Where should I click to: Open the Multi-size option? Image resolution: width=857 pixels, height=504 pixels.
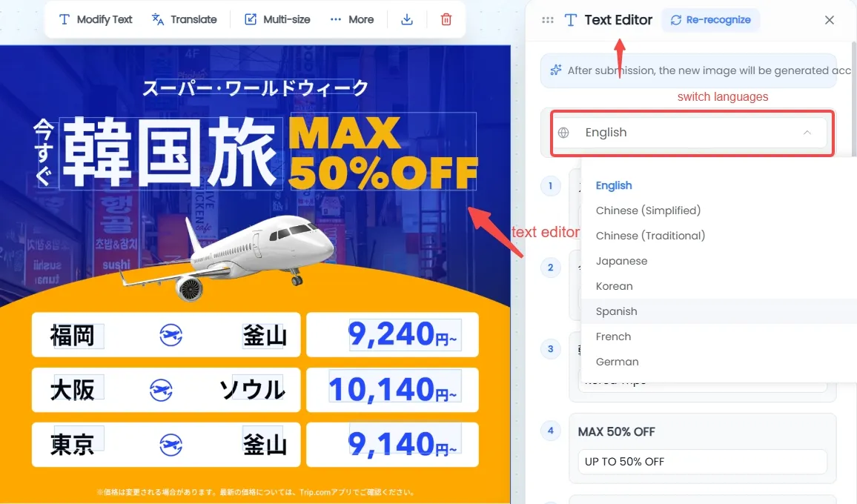277,20
